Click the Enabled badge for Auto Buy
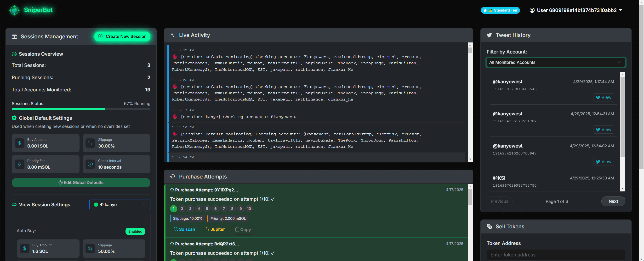The image size is (644, 261). pos(135,231)
